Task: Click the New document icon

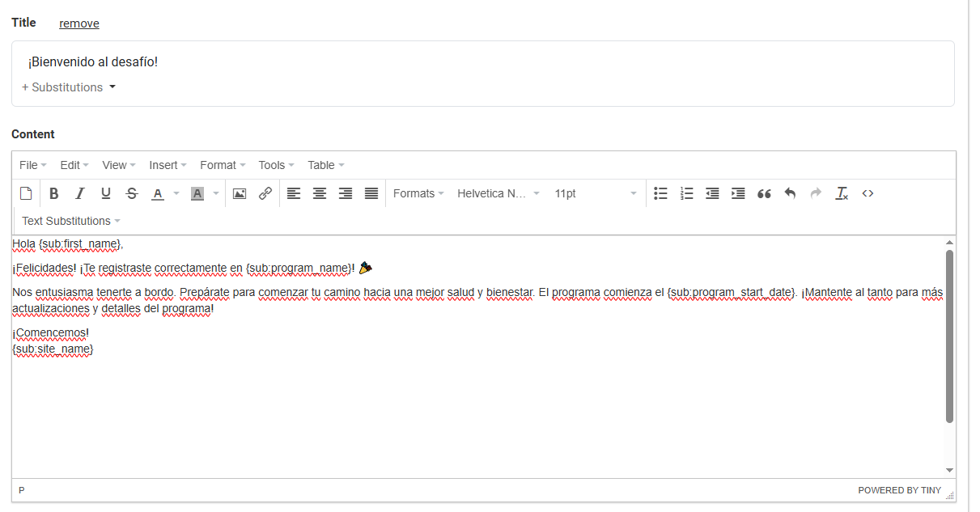Action: (x=26, y=193)
